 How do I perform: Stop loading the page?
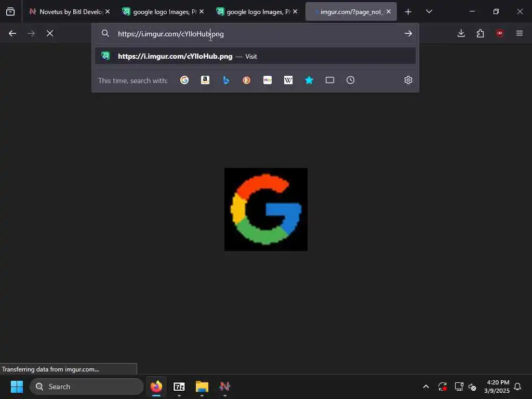click(50, 33)
